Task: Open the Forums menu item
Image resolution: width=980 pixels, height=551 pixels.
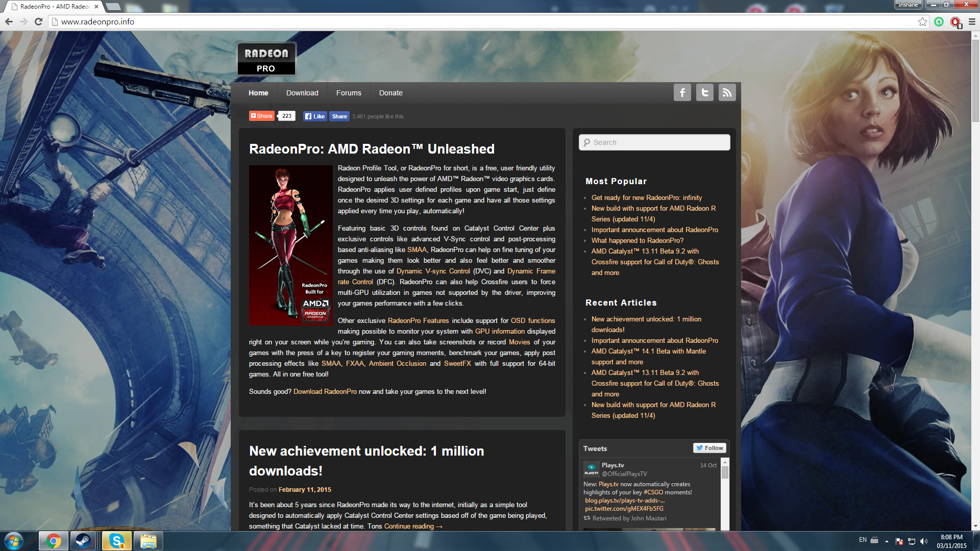Action: point(348,93)
